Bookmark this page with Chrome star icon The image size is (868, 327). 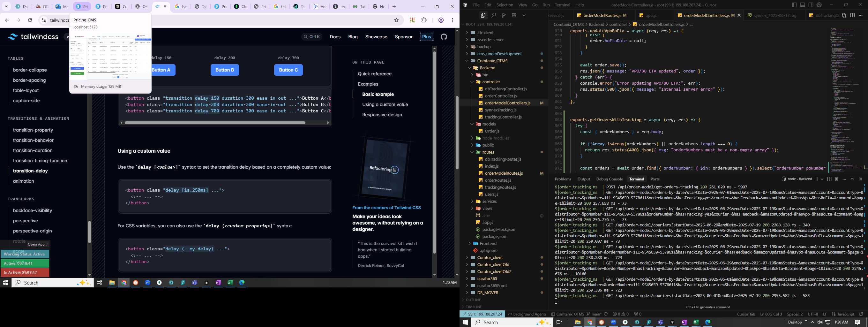396,20
